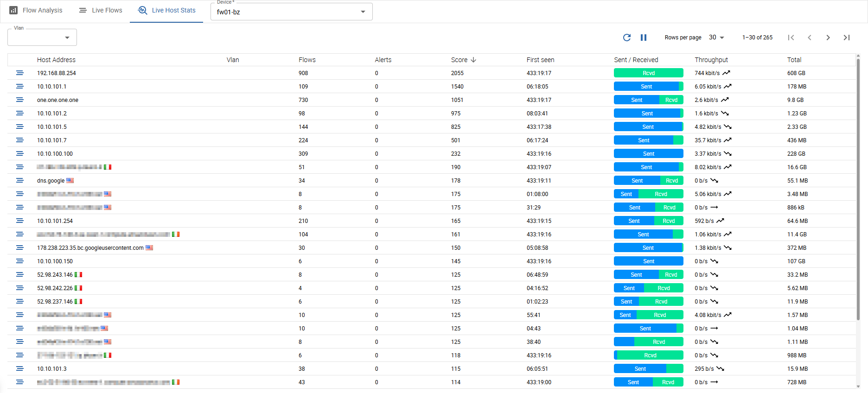Open row menu for 10.10.101.7
The image size is (868, 393).
[19, 140]
